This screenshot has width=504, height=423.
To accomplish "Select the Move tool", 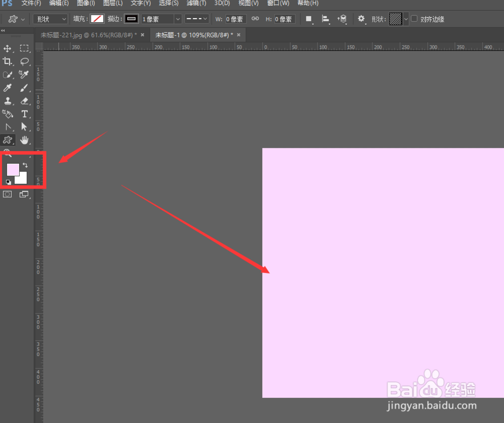I will point(8,48).
